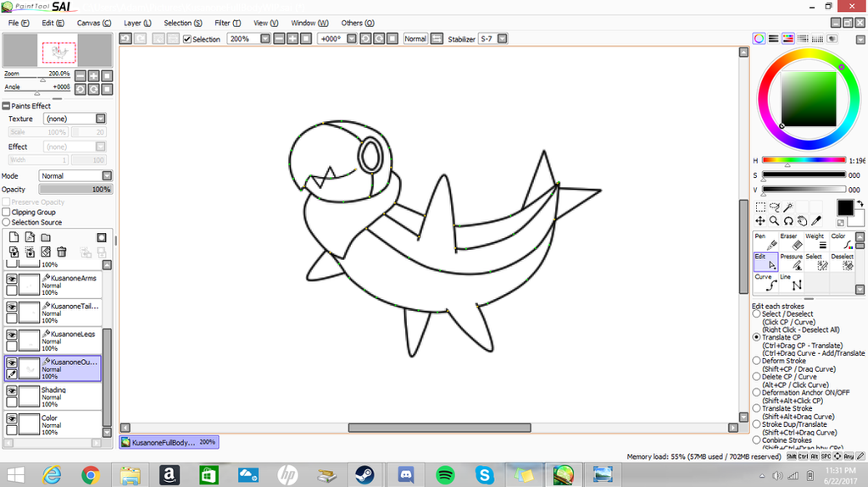Collapse the Paints Effect section
868x487 pixels.
pos(6,106)
